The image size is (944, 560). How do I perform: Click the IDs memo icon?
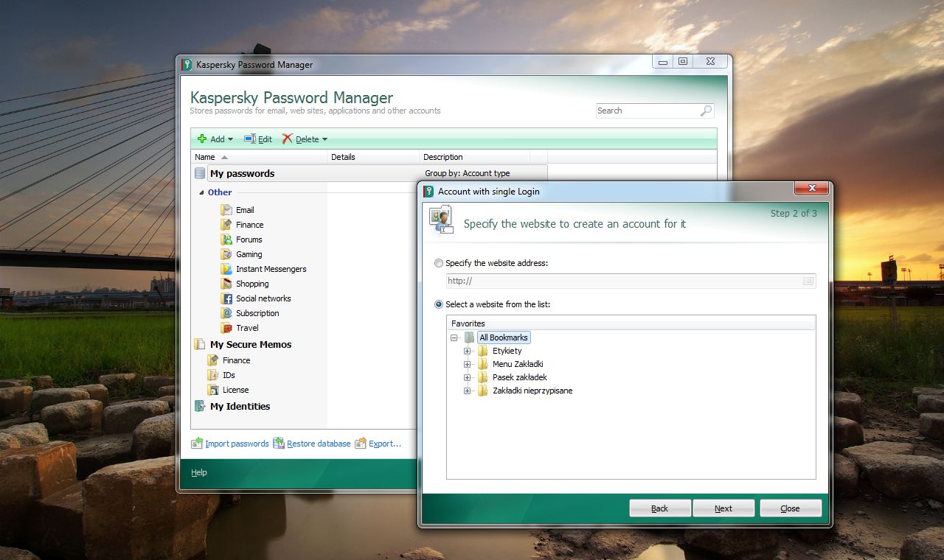click(x=213, y=375)
